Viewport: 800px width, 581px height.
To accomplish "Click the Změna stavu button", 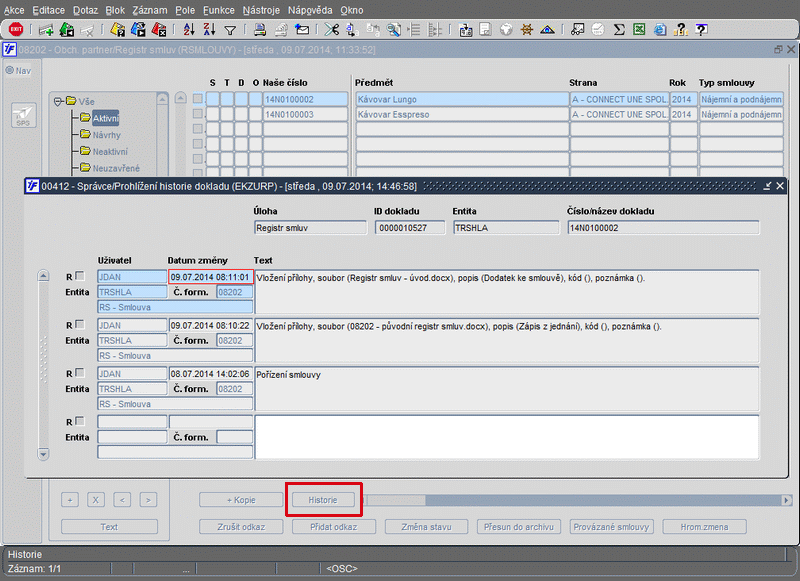I will [x=427, y=526].
